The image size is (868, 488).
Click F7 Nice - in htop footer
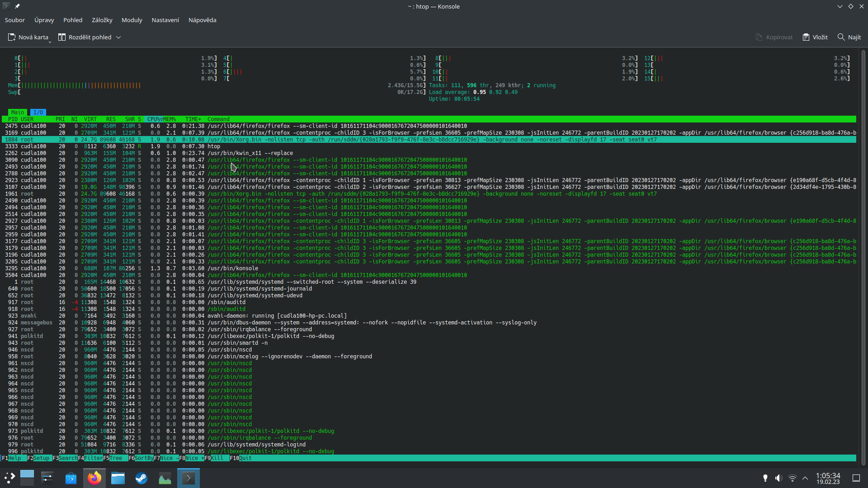tap(166, 458)
